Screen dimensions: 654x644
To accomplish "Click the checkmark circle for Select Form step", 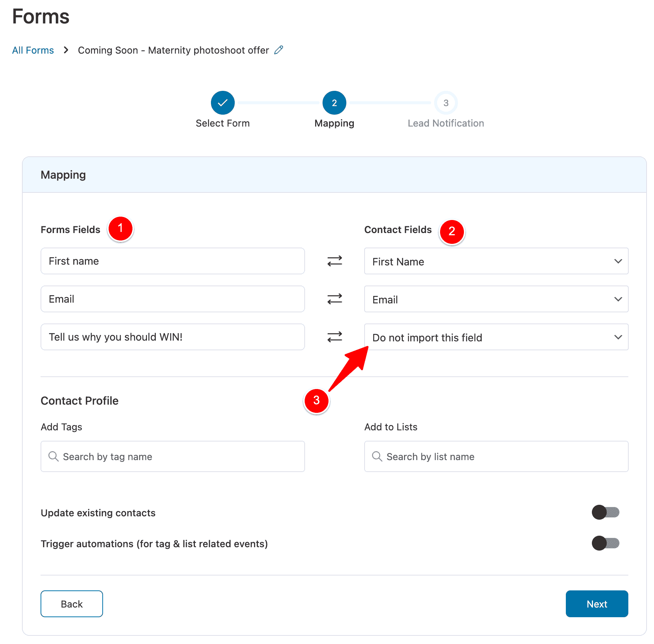I will click(x=222, y=103).
